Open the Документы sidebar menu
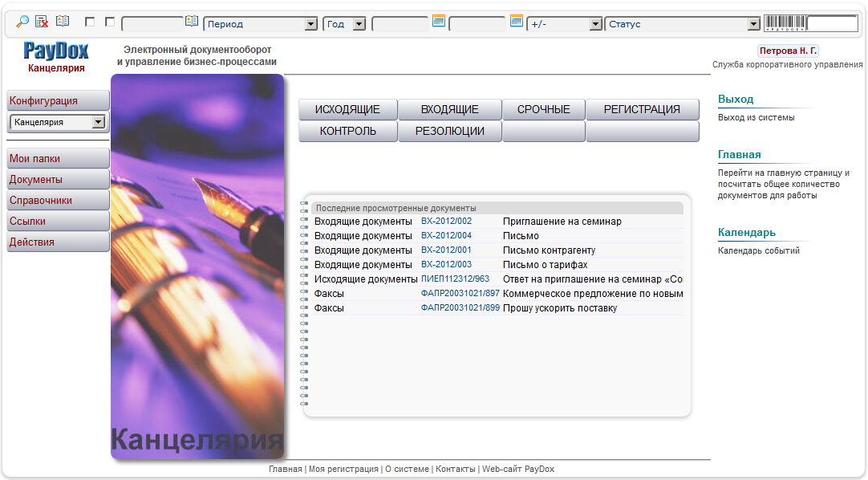The image size is (868, 480). click(x=58, y=180)
